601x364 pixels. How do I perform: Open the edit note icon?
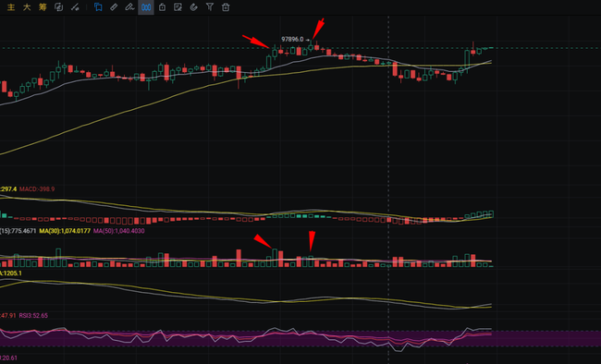pyautogui.click(x=178, y=6)
